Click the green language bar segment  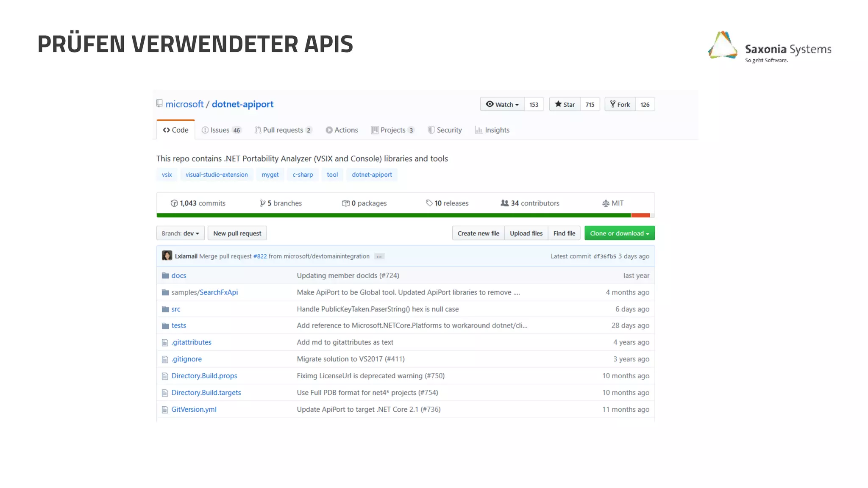click(x=394, y=215)
